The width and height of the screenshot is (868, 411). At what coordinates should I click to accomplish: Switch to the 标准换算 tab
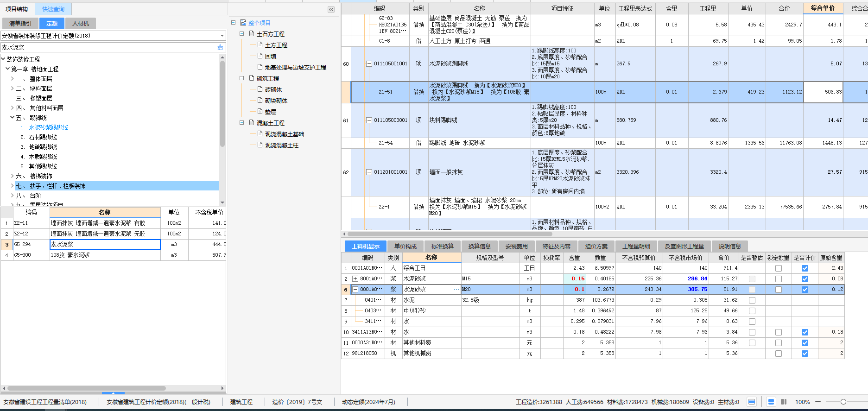point(443,246)
